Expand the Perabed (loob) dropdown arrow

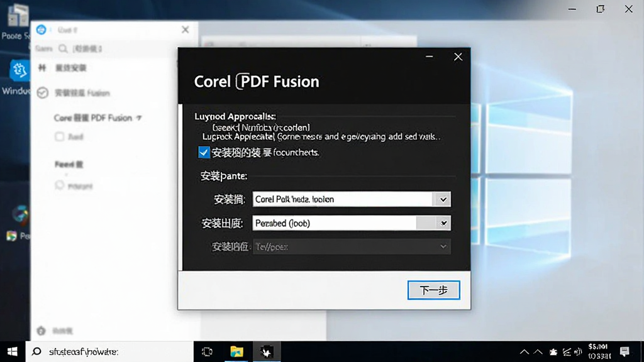pos(443,223)
